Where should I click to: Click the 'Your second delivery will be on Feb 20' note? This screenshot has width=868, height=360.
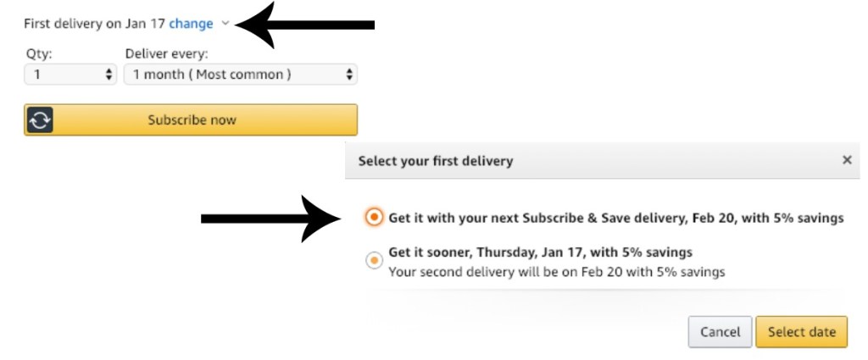(556, 272)
